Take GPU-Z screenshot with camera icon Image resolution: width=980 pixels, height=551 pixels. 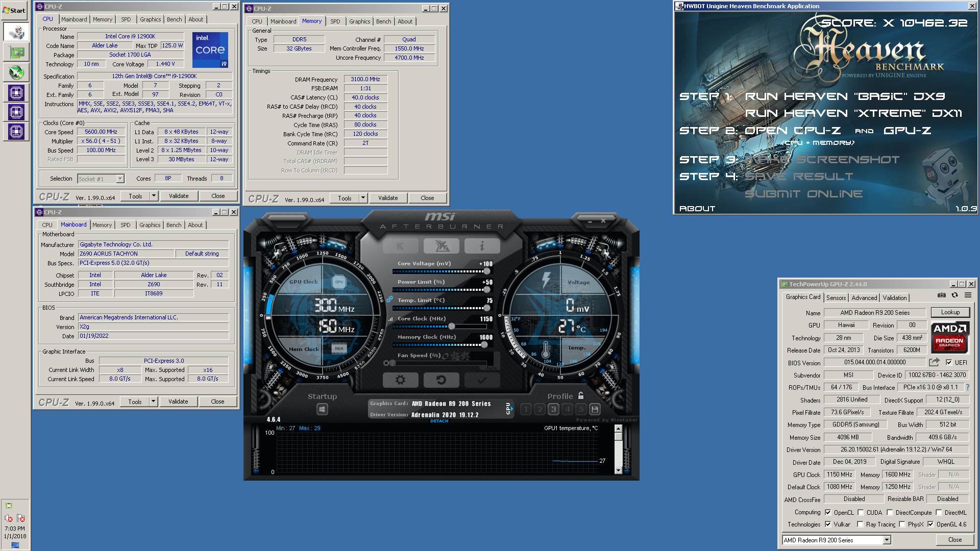point(942,295)
